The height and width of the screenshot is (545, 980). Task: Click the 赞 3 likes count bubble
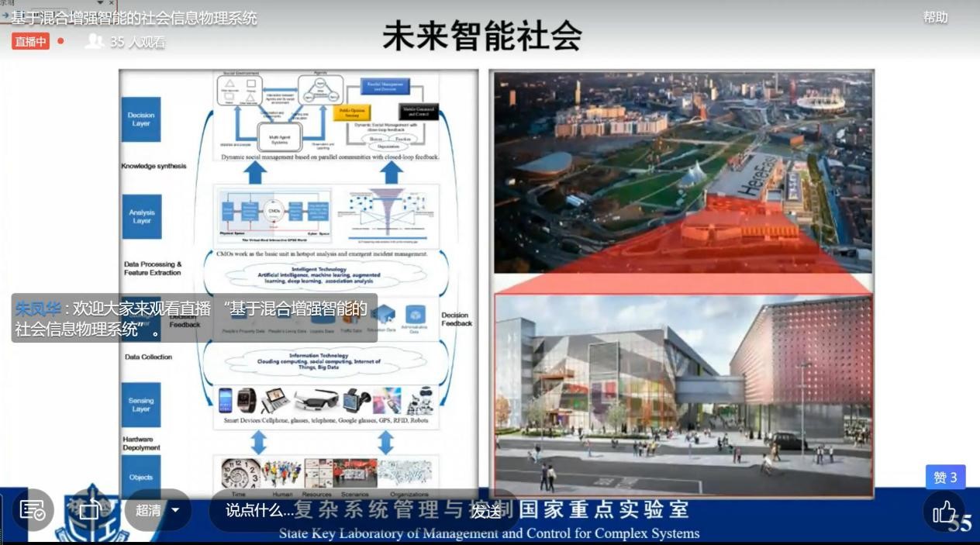point(945,478)
